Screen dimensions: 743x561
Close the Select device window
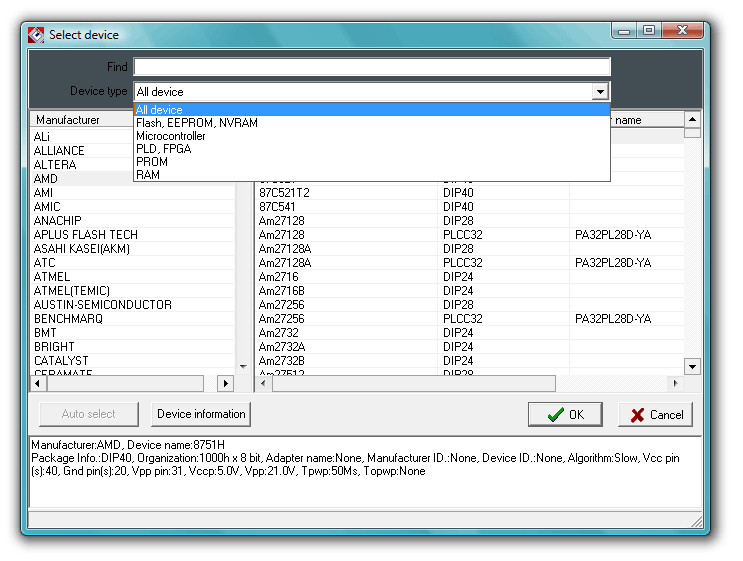coord(682,31)
